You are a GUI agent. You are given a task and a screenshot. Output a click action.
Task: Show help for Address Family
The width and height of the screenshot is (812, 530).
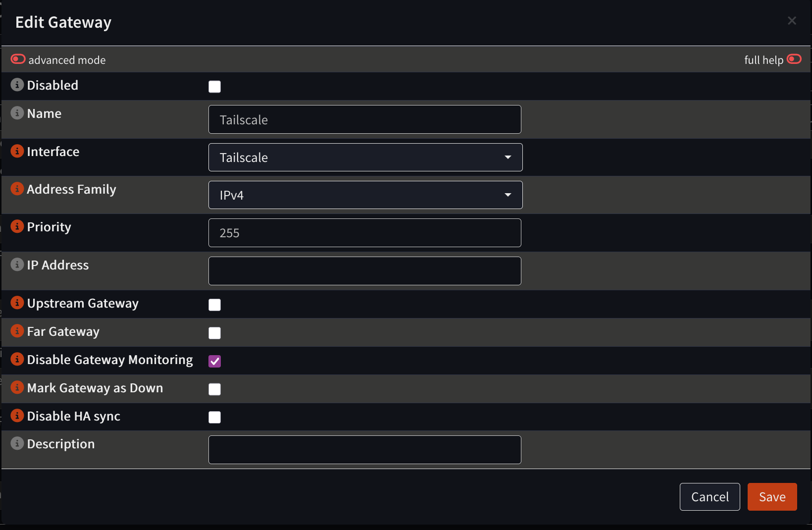[17, 189]
